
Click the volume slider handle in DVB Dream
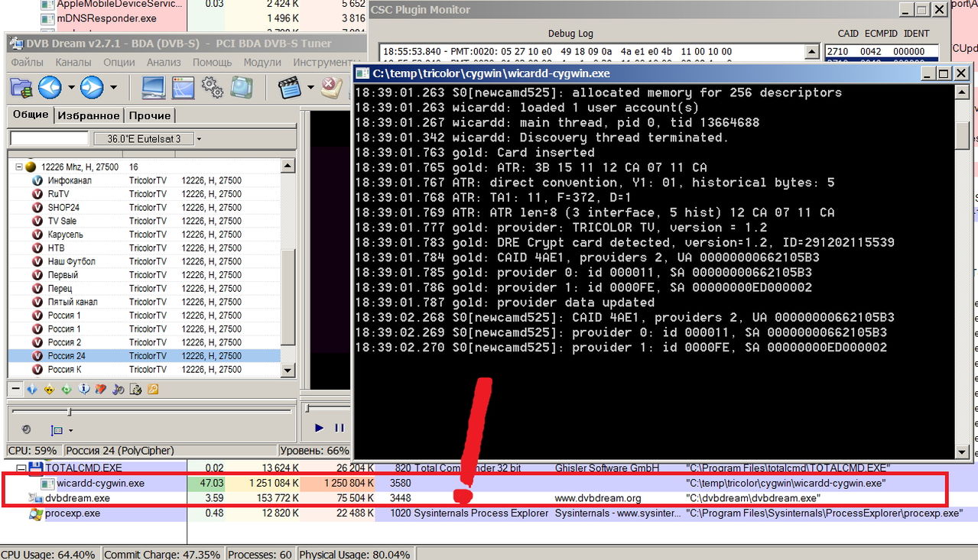[x=70, y=411]
